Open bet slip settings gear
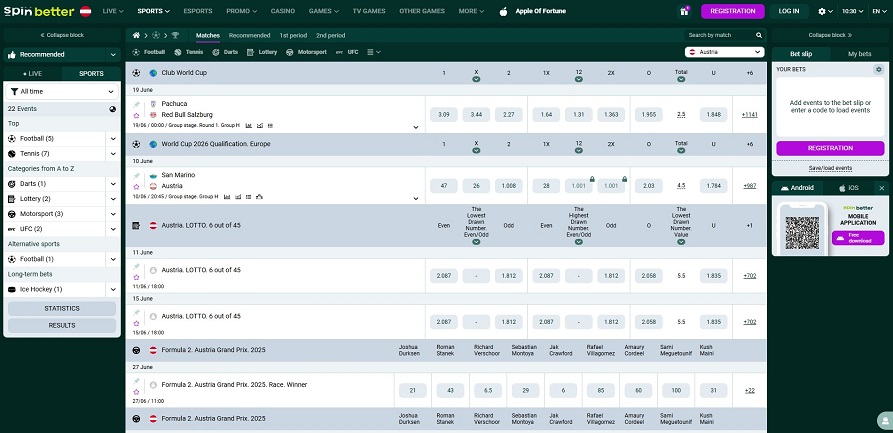Viewport: 893px width, 433px height. (x=878, y=70)
